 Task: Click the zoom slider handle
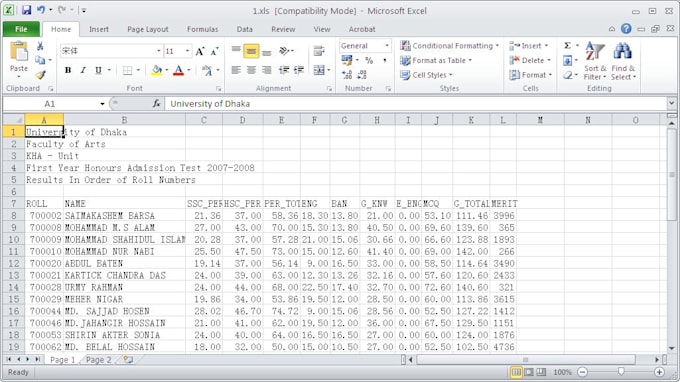click(621, 372)
